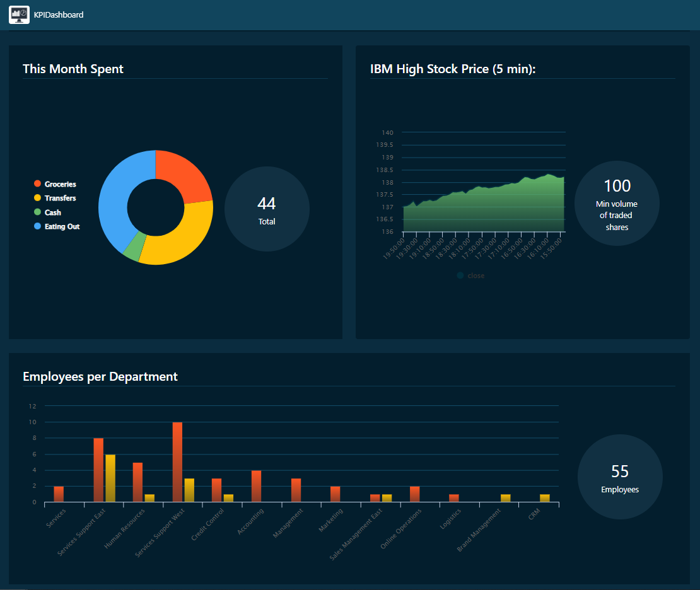This screenshot has width=700, height=590.
Task: Click the yellow CRM bar
Action: tap(544, 498)
